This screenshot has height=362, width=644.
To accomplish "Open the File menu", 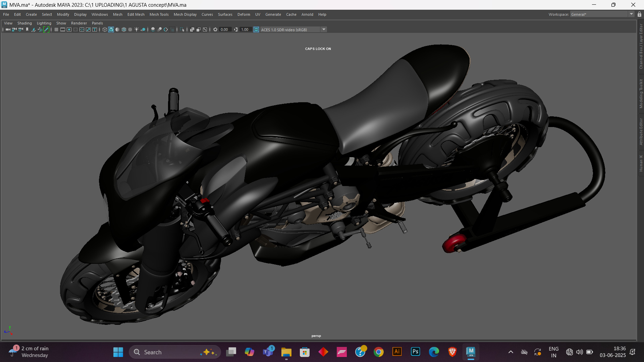I will 6,14.
